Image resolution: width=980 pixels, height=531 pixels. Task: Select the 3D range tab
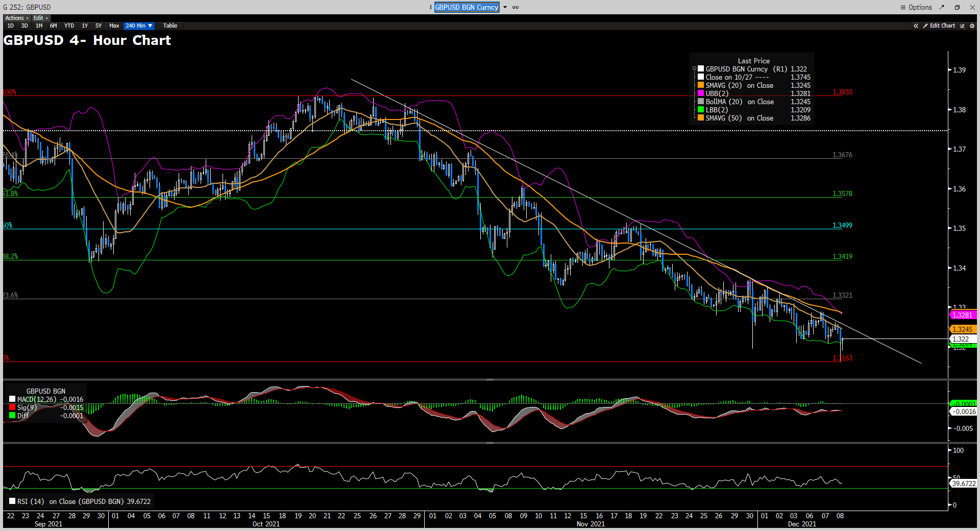24,26
